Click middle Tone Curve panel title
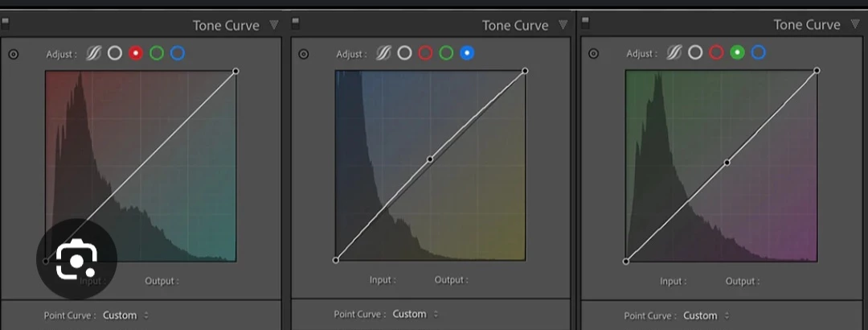This screenshot has height=330, width=868. tap(515, 26)
